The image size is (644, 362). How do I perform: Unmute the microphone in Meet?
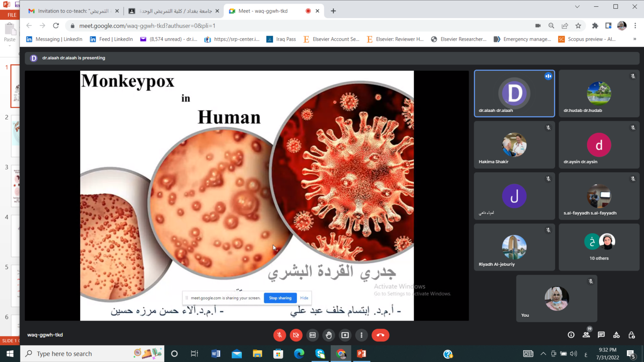[280, 335]
